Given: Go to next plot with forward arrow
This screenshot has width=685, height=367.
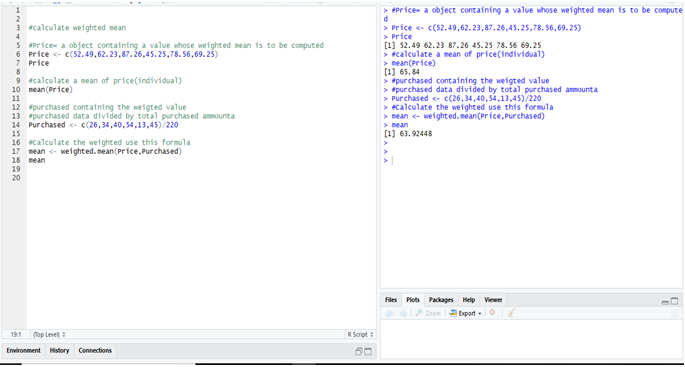Looking at the screenshot, I should (403, 313).
